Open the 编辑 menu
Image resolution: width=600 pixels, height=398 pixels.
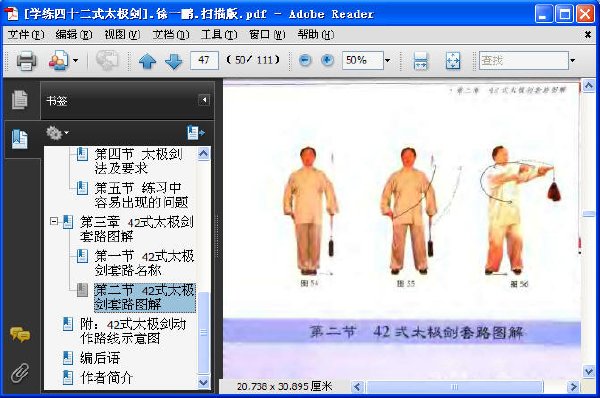(73, 35)
